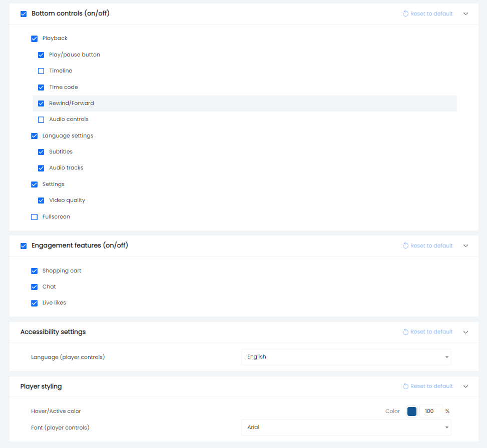The height and width of the screenshot is (448, 487).
Task: Open the Hover/Active color swatch picker
Action: tap(411, 411)
